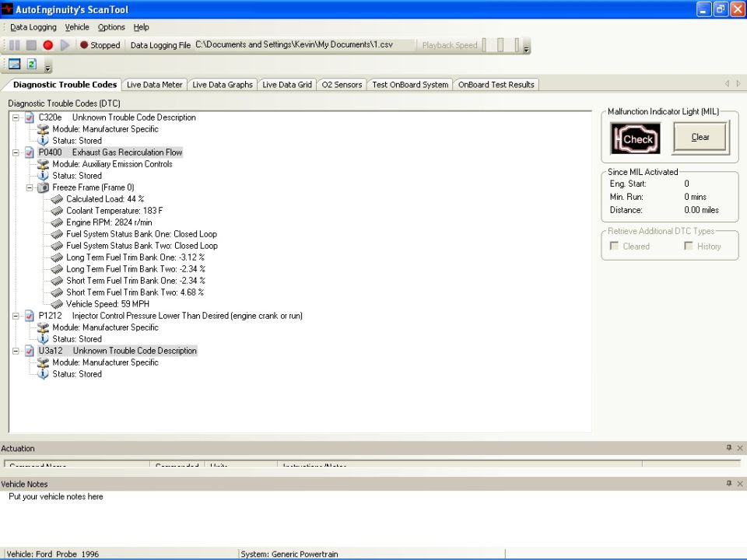
Task: Click into the Vehicle Notes text area
Action: coord(372,518)
